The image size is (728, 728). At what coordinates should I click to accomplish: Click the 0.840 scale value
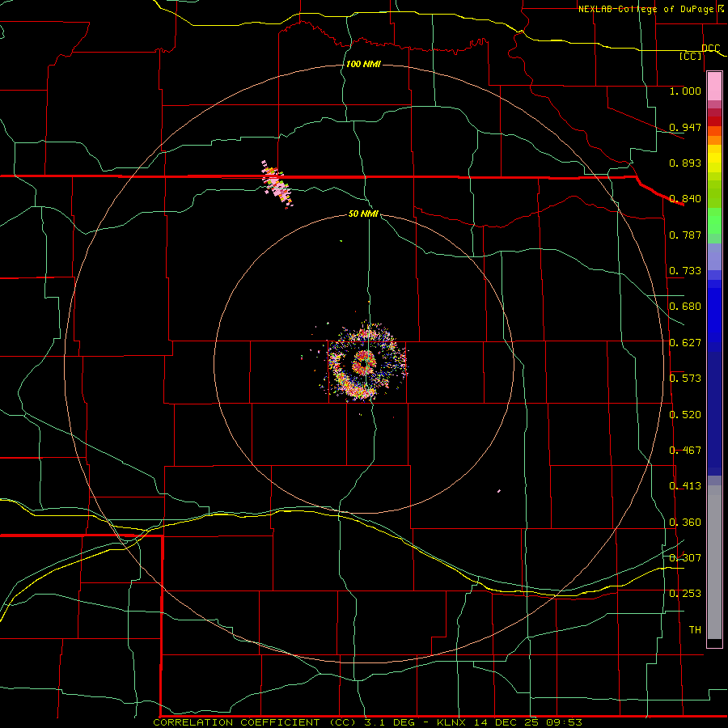(x=685, y=199)
